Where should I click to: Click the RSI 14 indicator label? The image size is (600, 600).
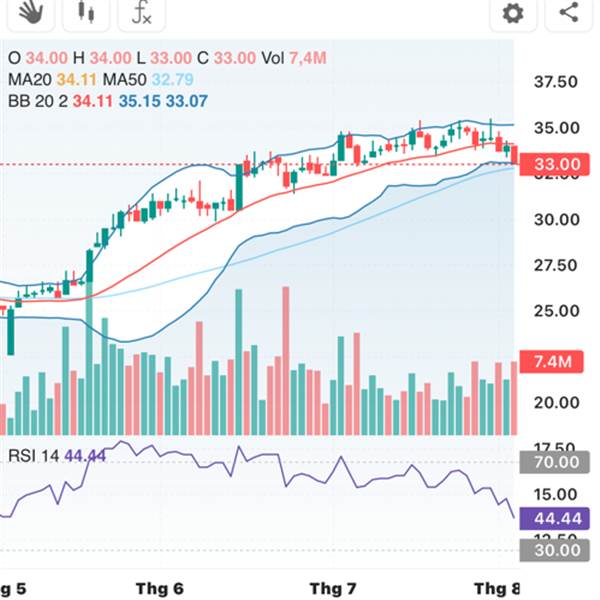pos(57,456)
